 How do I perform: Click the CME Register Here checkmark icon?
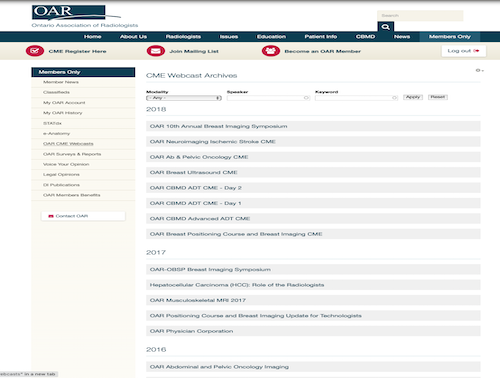pos(35,51)
